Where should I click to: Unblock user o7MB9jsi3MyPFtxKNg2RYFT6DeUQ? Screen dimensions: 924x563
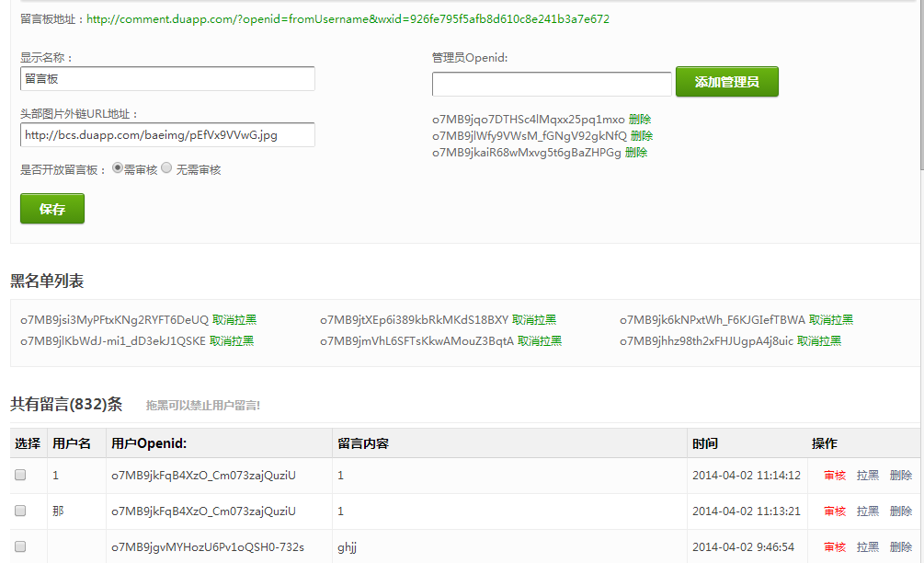tap(234, 320)
